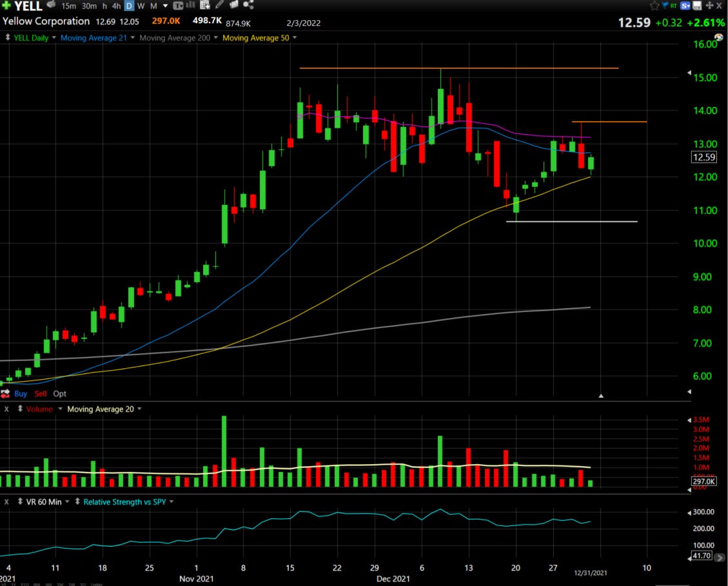The height and width of the screenshot is (586, 728).
Task: Click the up-down arrow beside YELL Daily
Action: coord(8,37)
